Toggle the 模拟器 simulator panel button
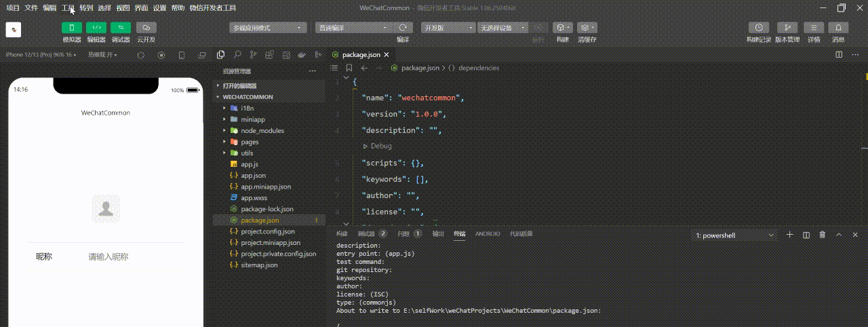 72,28
